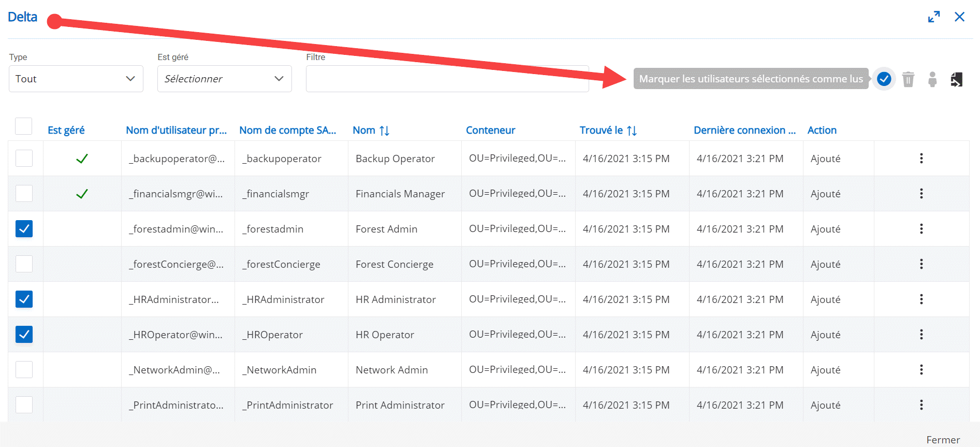Click the grey user person icon
Image resolution: width=980 pixels, height=447 pixels.
932,79
